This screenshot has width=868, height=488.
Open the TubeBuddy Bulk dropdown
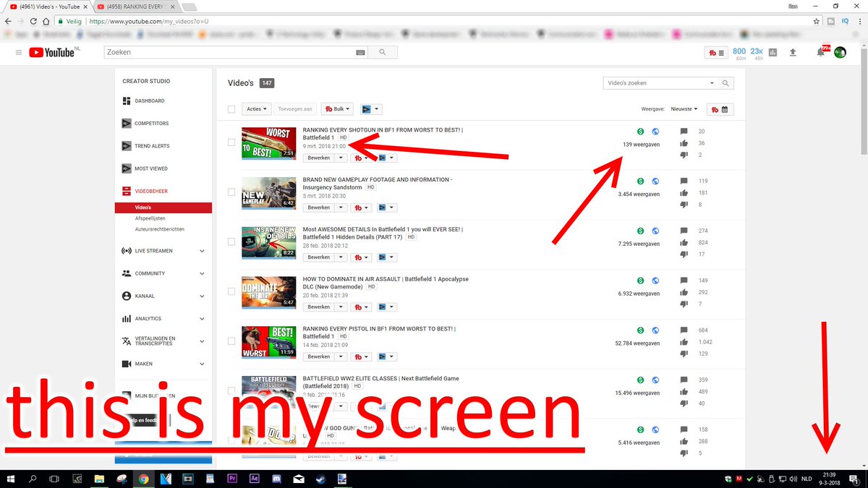click(x=337, y=109)
